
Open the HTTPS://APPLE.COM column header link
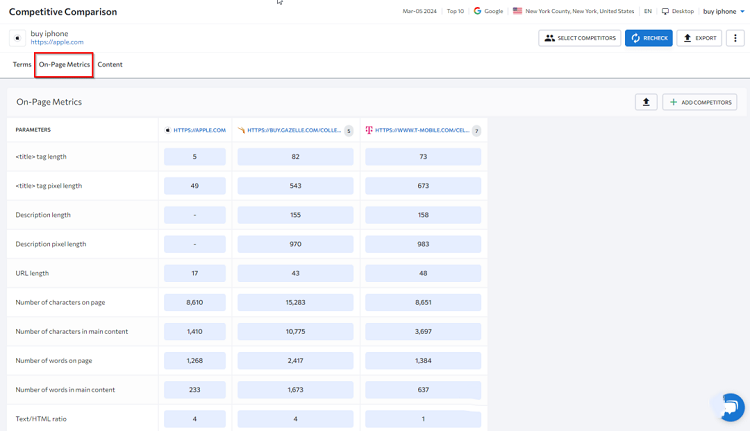coord(199,130)
